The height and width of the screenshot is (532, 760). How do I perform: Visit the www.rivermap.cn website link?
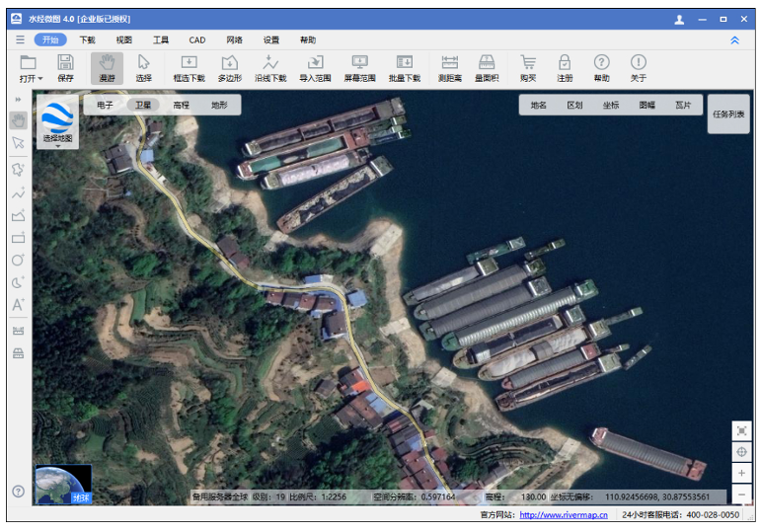[564, 514]
